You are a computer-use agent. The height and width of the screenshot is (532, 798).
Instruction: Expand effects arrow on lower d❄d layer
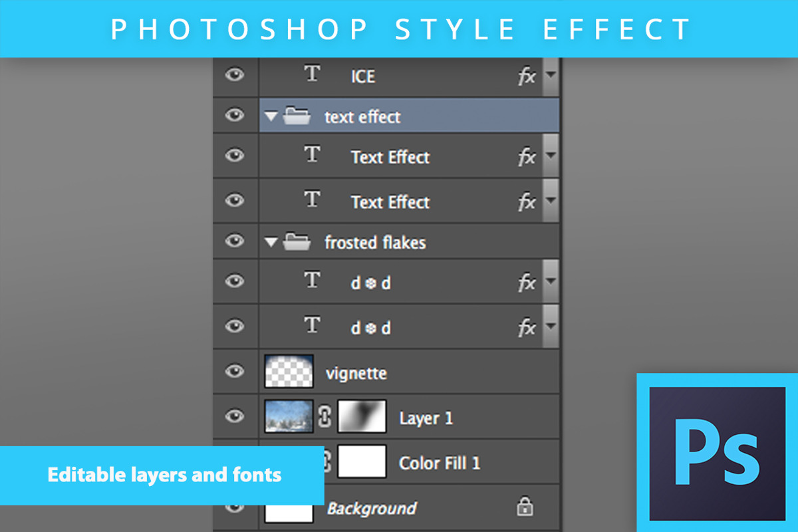pos(550,326)
